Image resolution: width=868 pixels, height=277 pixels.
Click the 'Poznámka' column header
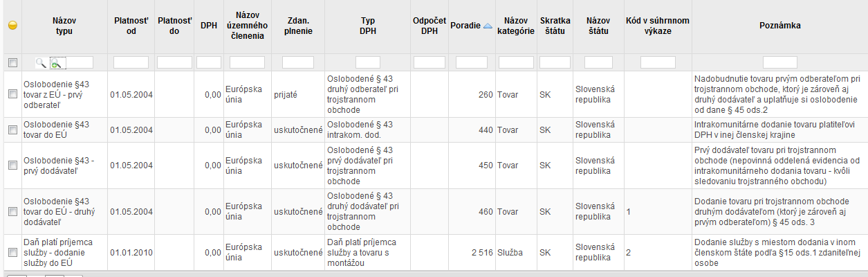point(779,26)
